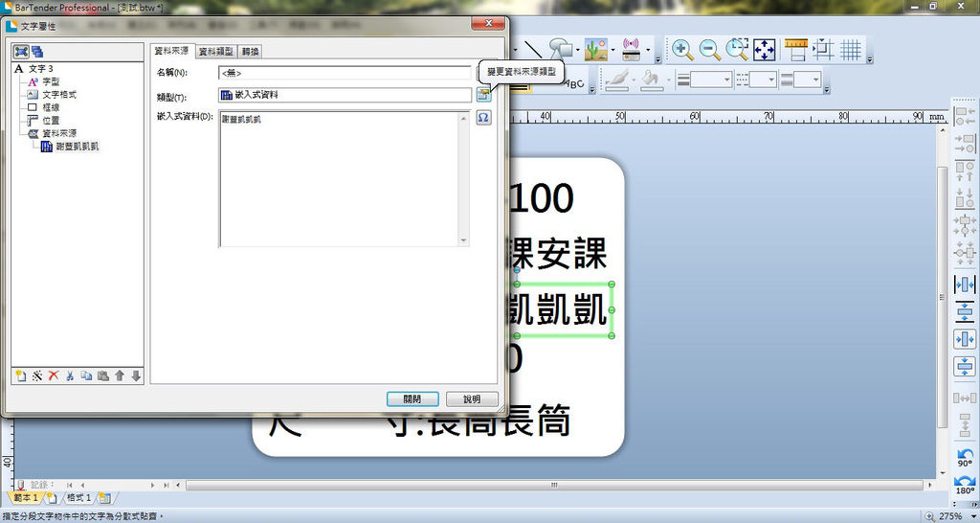The height and width of the screenshot is (523, 980).
Task: Click the vertical scrollbar of design area
Action: coord(944,297)
